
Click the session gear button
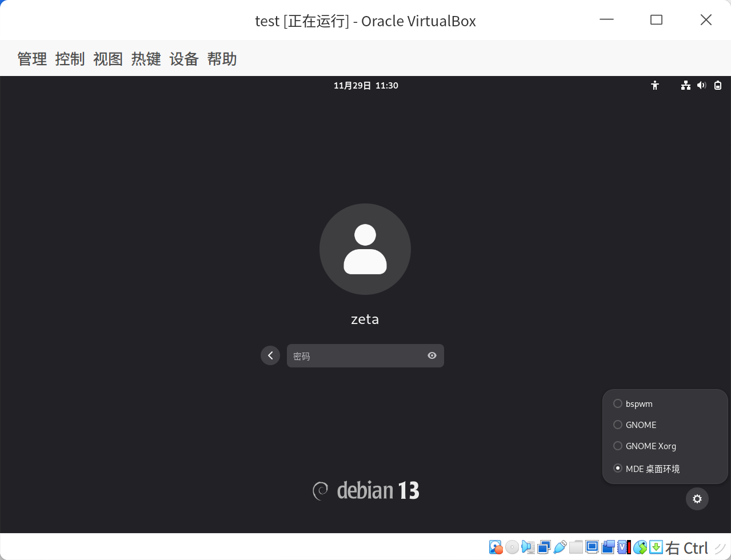[x=697, y=499]
